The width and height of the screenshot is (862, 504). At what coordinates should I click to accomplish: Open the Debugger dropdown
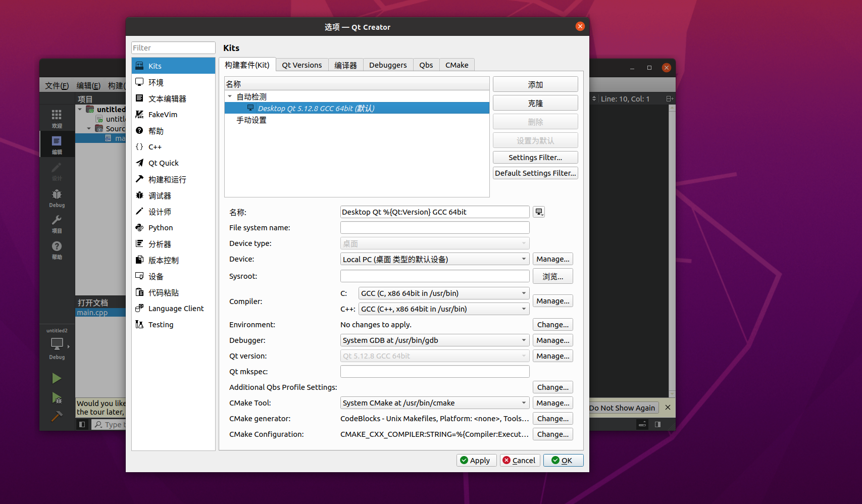click(435, 340)
